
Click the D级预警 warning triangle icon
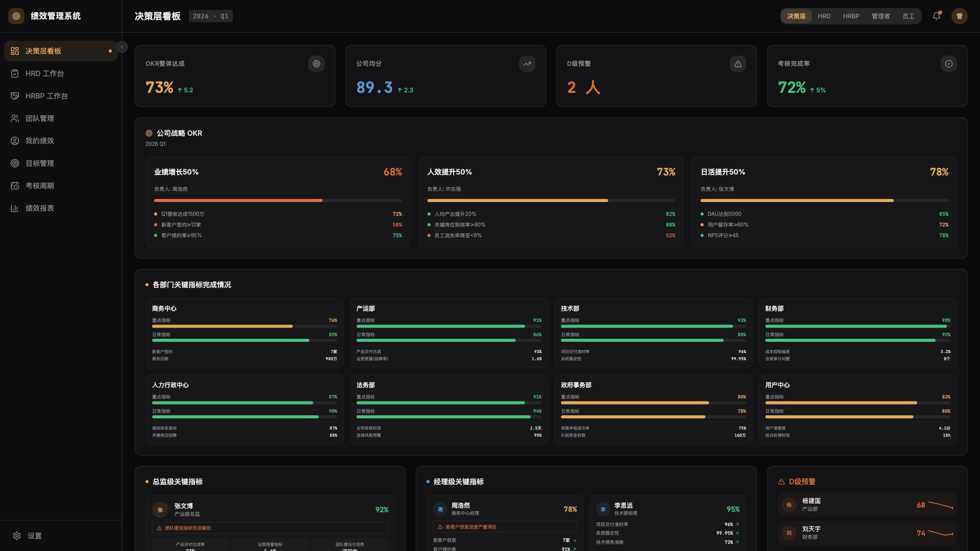point(738,64)
